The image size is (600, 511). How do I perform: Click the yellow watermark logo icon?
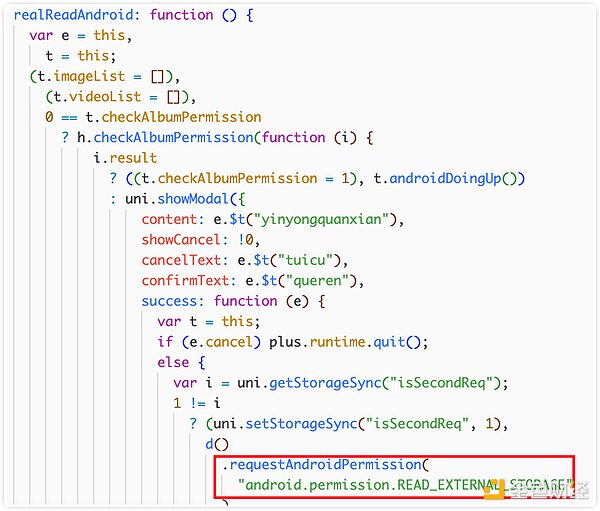[x=495, y=490]
